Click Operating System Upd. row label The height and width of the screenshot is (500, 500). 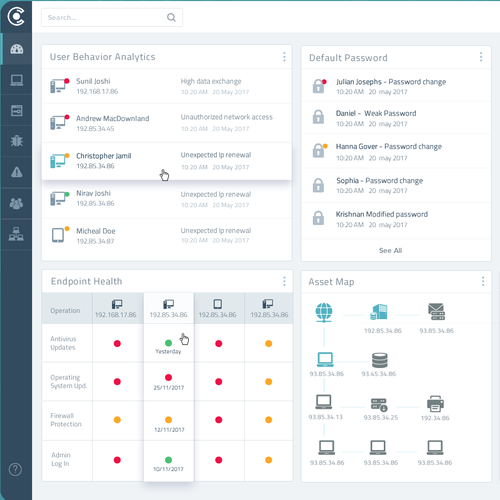68,381
